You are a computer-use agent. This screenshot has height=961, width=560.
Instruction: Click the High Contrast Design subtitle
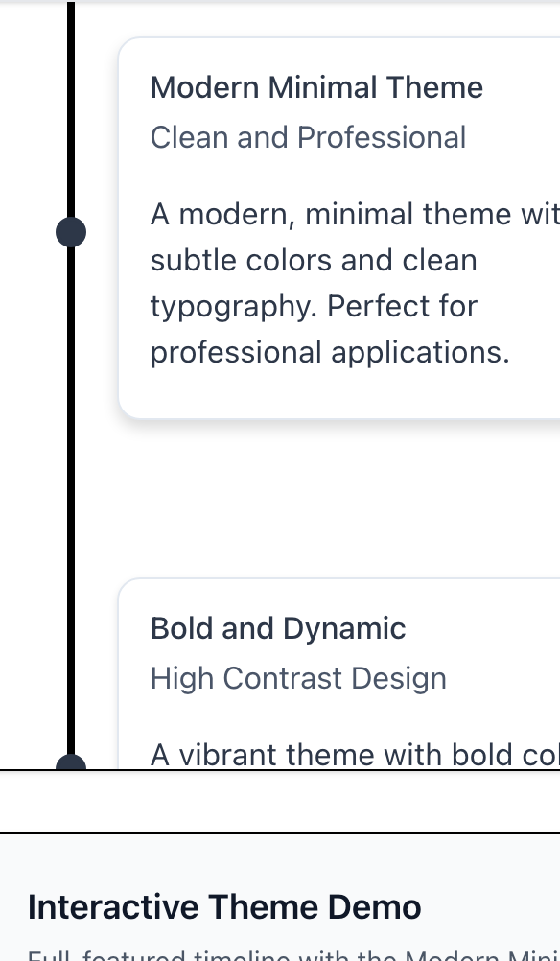[x=298, y=678]
